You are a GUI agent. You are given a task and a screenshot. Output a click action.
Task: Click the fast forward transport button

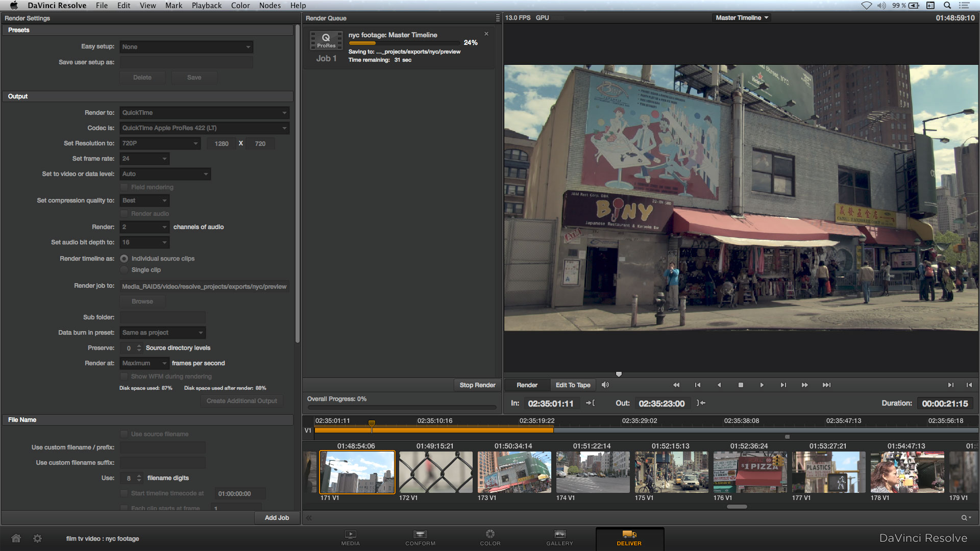(804, 385)
